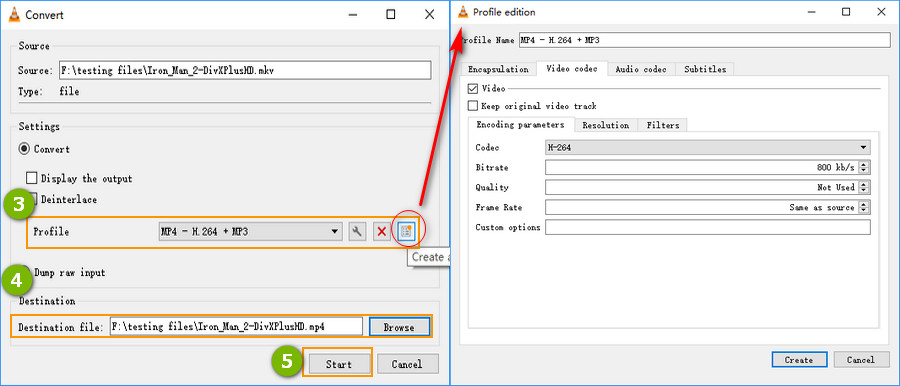The image size is (900, 386).
Task: Switch to Encapsulation tab
Action: tap(498, 69)
